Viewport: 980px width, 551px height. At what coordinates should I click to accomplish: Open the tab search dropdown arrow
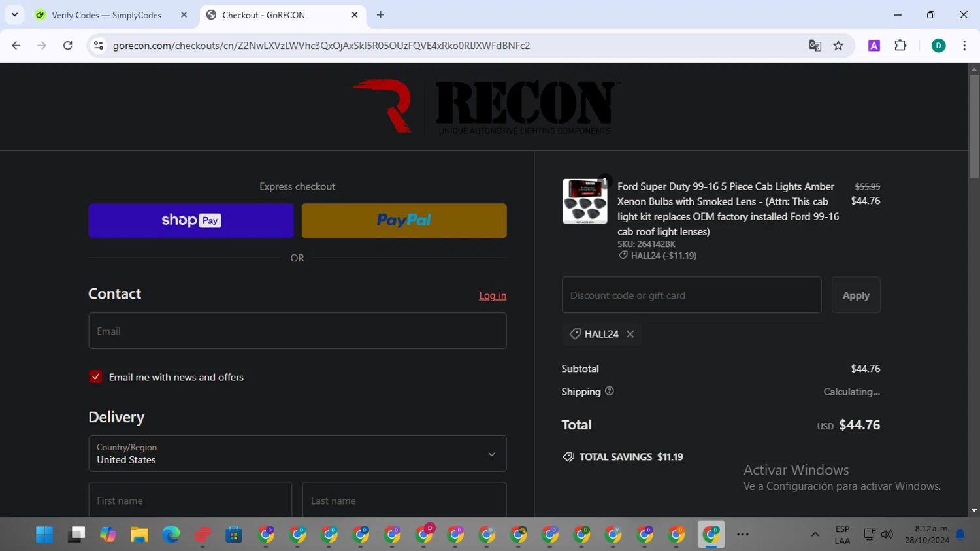(x=14, y=15)
